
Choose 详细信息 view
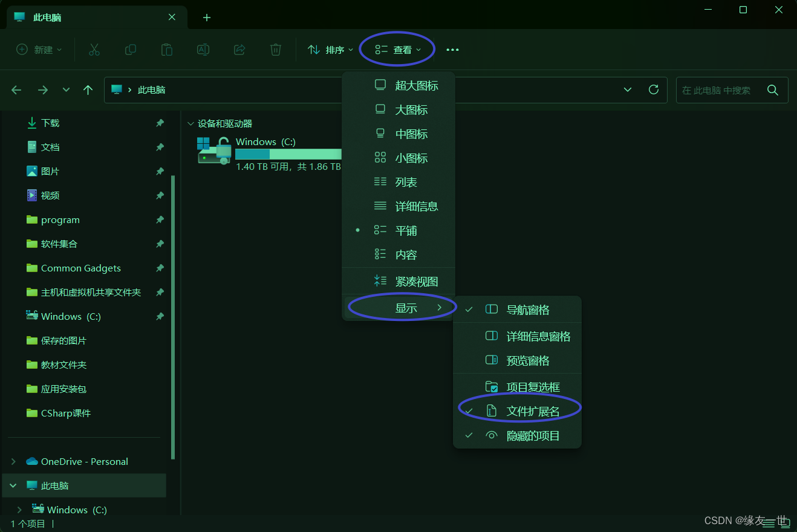pos(398,206)
